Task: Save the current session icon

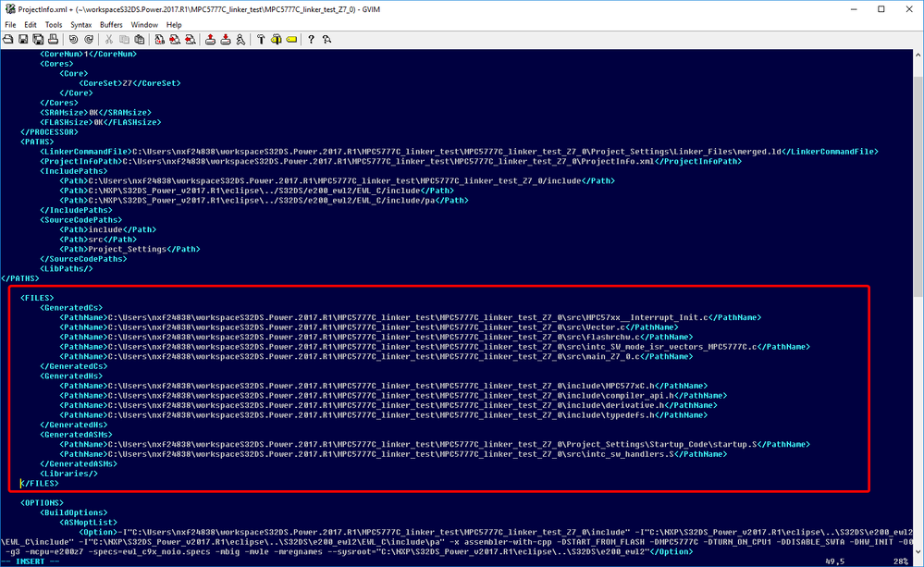Action: pyautogui.click(x=226, y=40)
